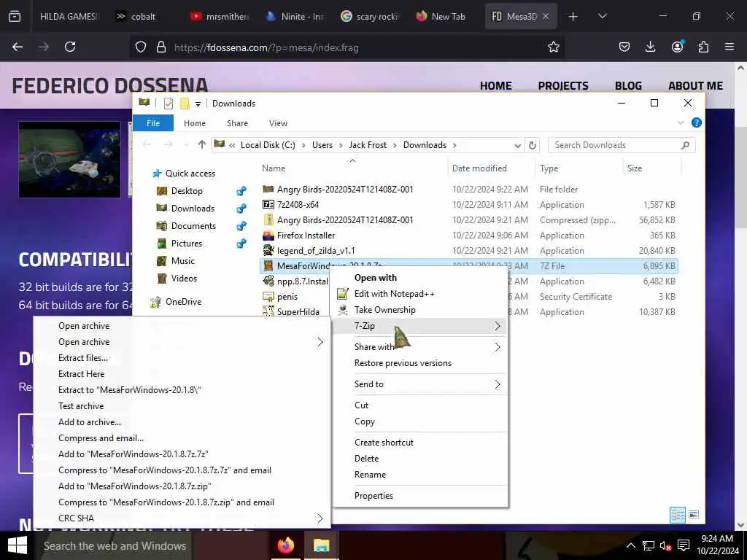Open Explorer Home ribbon tab
Image resolution: width=747 pixels, height=560 pixels.
(x=194, y=122)
